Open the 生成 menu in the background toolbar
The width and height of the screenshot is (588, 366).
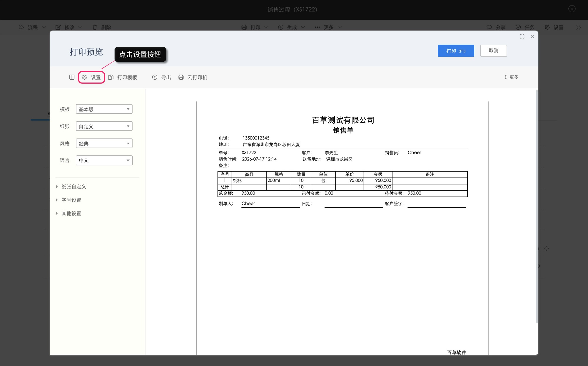(291, 27)
